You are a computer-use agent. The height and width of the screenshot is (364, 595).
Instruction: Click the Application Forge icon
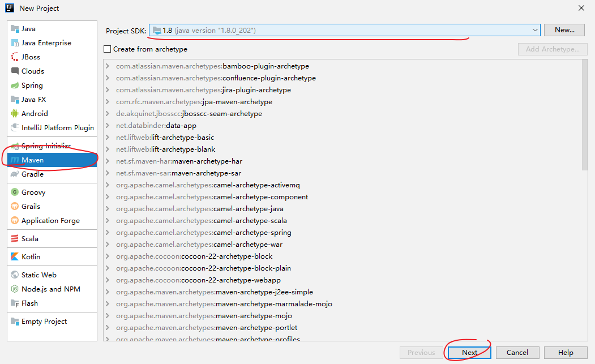[x=15, y=221]
